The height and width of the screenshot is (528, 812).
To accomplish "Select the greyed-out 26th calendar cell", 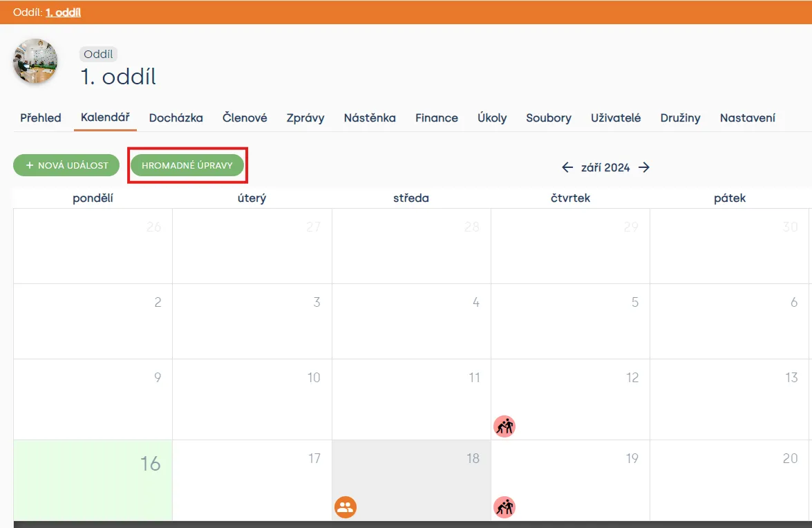I will point(93,246).
